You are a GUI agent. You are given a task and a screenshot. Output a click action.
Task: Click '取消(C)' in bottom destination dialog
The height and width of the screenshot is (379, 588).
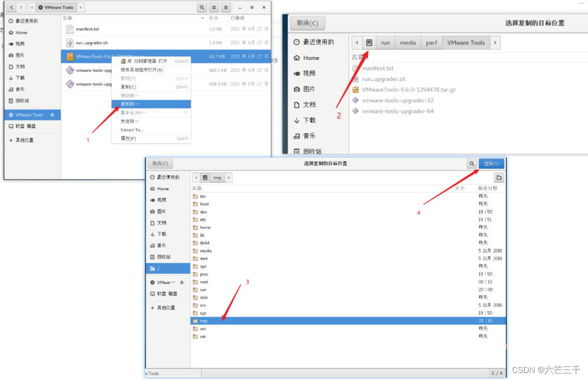pos(160,164)
